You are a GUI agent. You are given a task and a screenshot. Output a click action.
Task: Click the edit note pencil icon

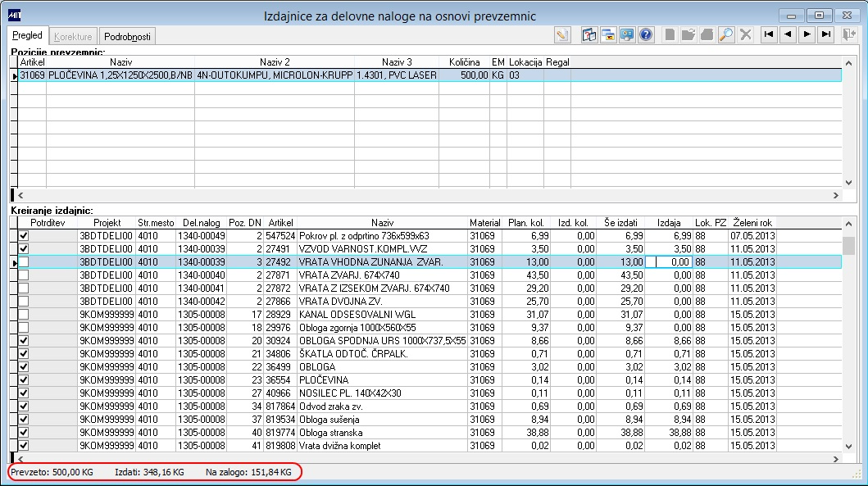point(561,34)
